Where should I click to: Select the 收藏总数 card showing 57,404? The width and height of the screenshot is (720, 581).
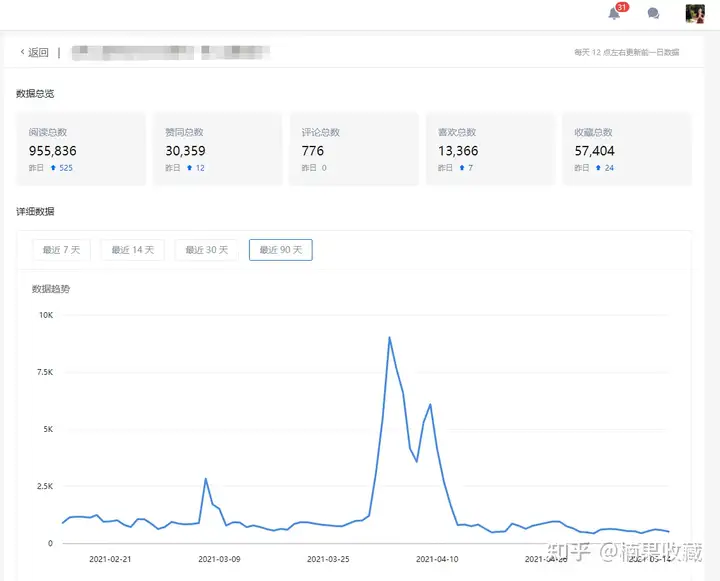[627, 149]
